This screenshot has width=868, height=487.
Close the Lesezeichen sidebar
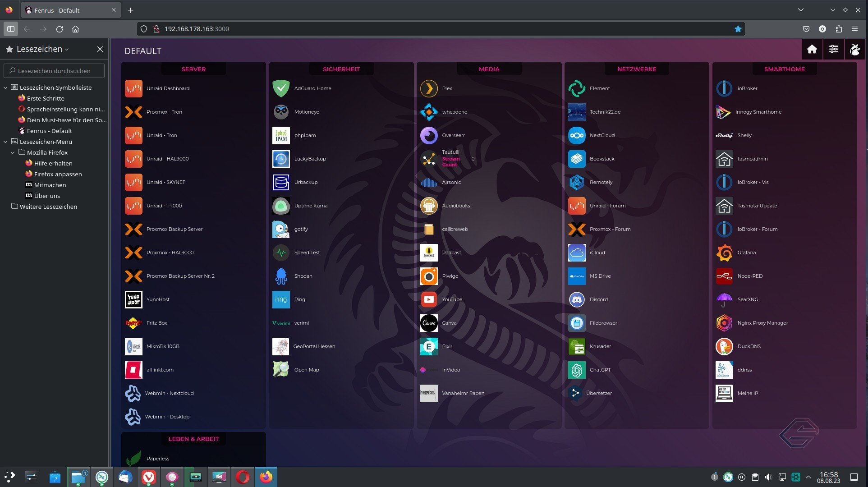pos(100,49)
